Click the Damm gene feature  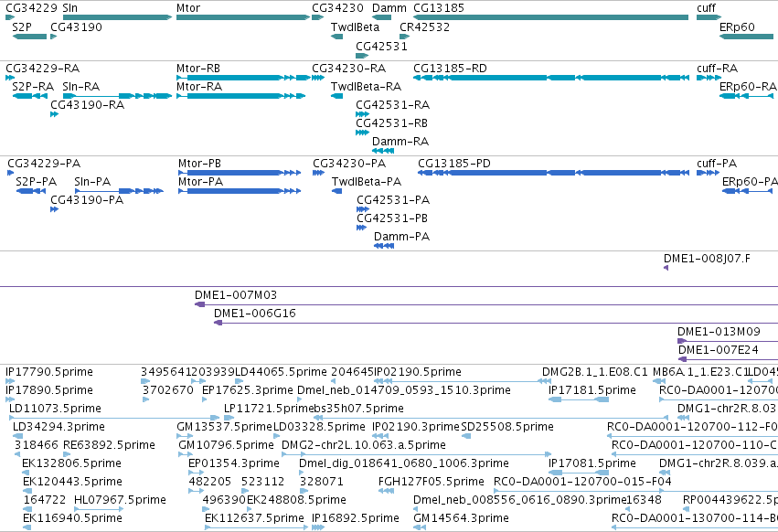tap(381, 17)
